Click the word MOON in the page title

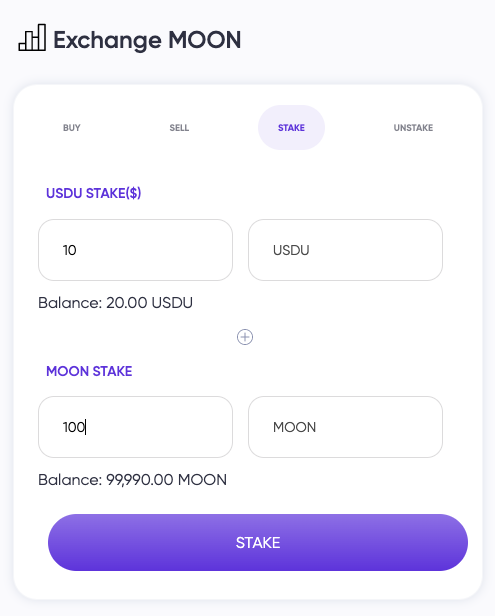pyautogui.click(x=205, y=40)
